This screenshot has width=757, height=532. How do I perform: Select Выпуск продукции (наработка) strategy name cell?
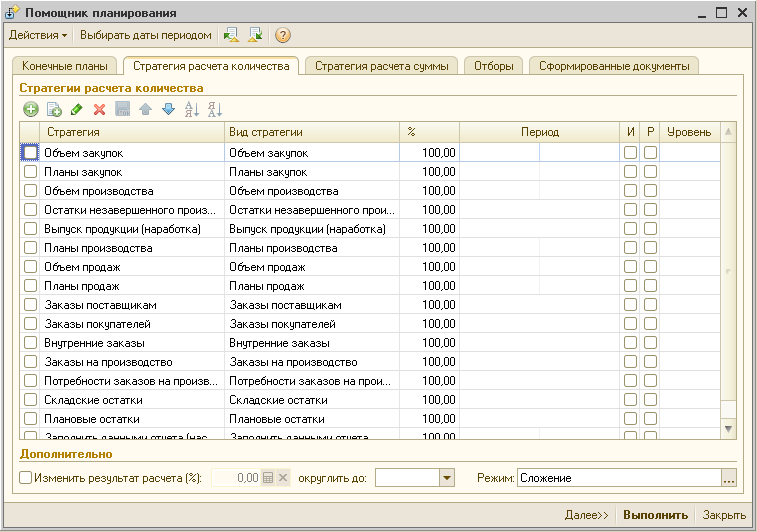pyautogui.click(x=132, y=229)
